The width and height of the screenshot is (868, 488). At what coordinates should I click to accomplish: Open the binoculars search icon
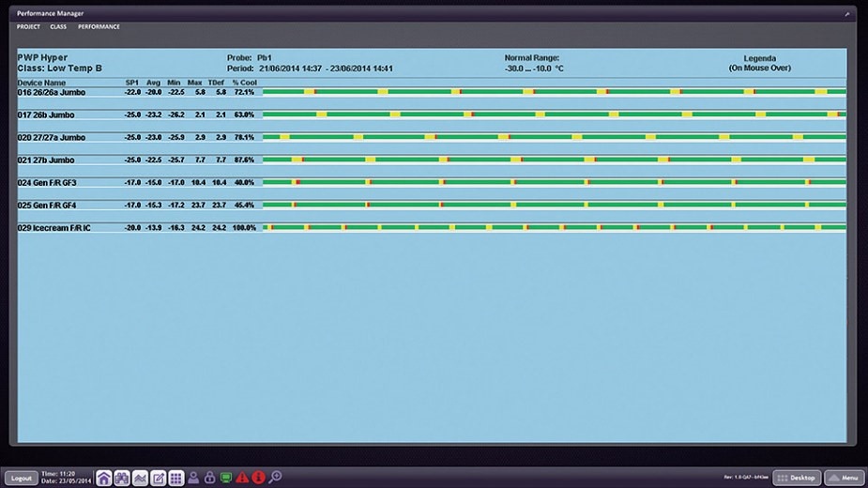[x=121, y=478]
